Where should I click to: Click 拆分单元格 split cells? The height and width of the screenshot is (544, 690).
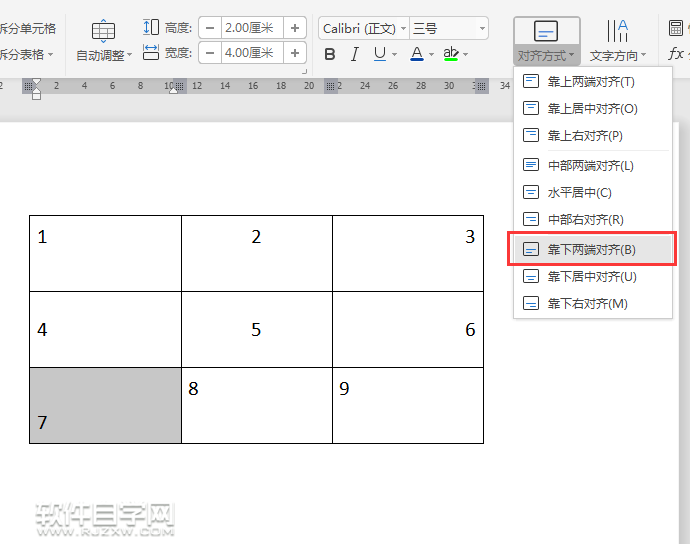pos(27,29)
